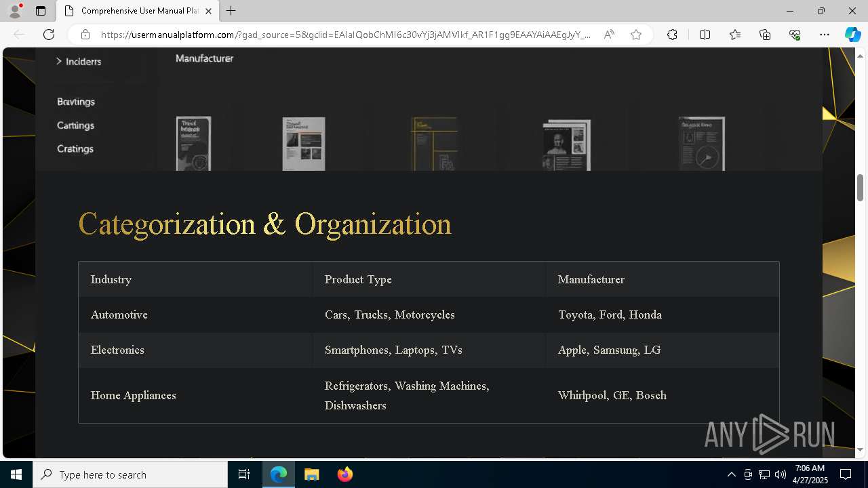Image resolution: width=868 pixels, height=488 pixels.
Task: Click the page vertical scrollbar thumb
Action: point(861,188)
